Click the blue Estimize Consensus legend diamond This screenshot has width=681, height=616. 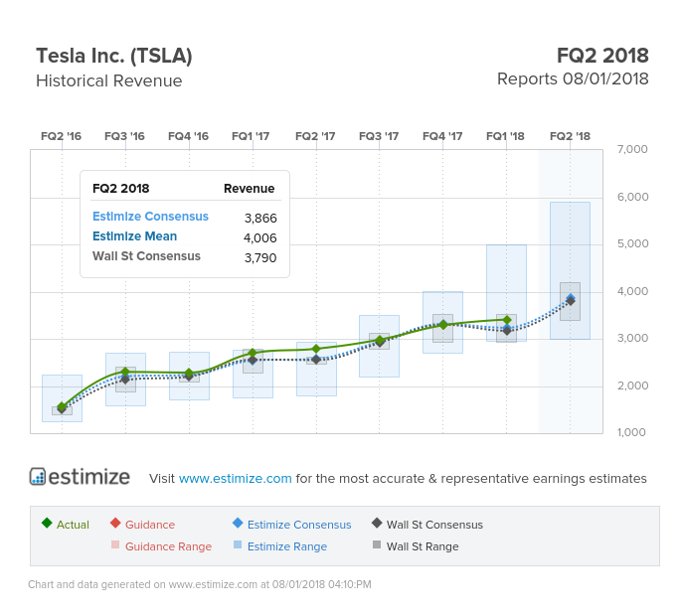238,523
